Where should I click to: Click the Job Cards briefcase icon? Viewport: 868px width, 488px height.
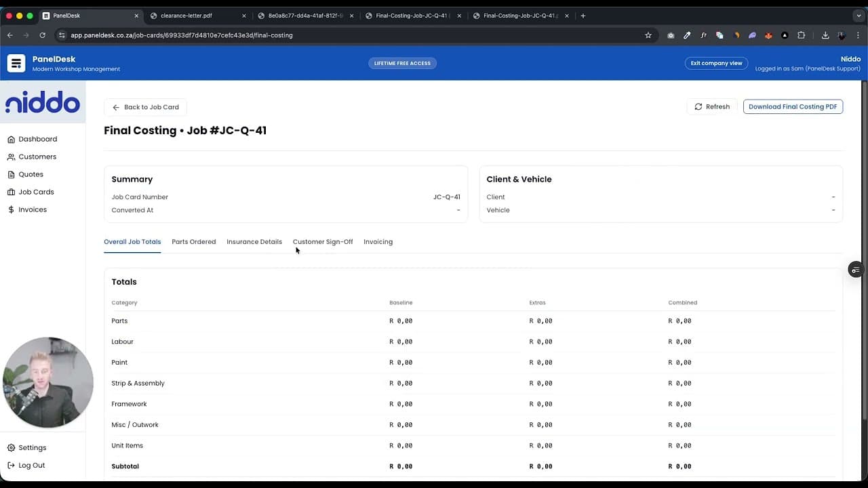tap(11, 192)
